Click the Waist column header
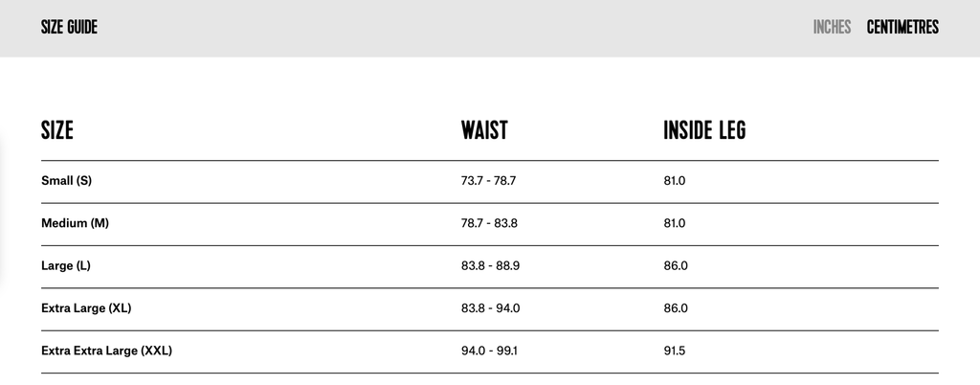 point(484,131)
